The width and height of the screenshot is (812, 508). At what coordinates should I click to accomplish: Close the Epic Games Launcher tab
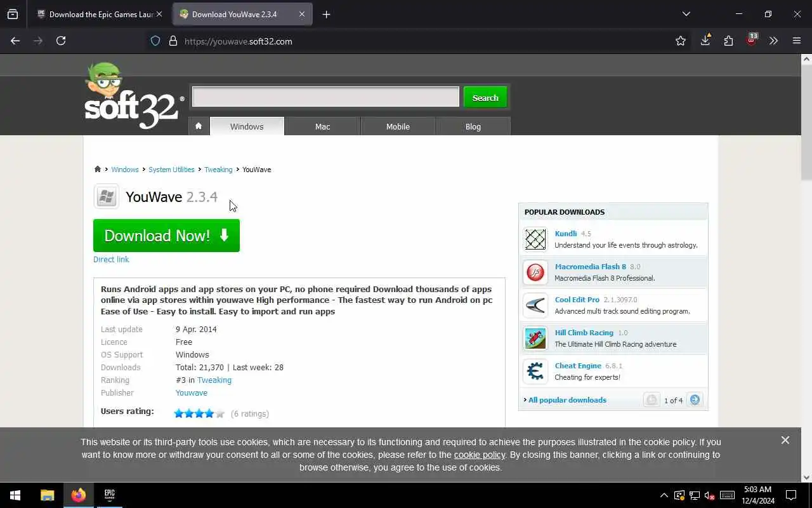point(159,14)
